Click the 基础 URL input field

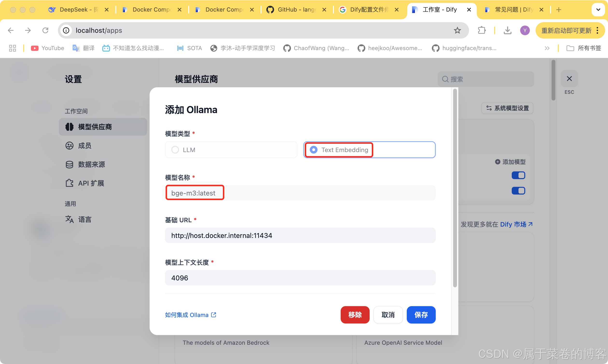300,236
